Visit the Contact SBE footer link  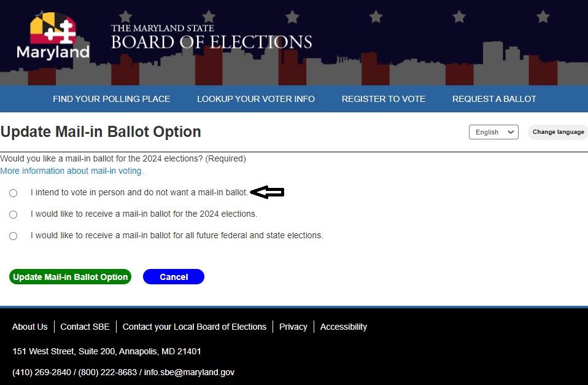(85, 327)
